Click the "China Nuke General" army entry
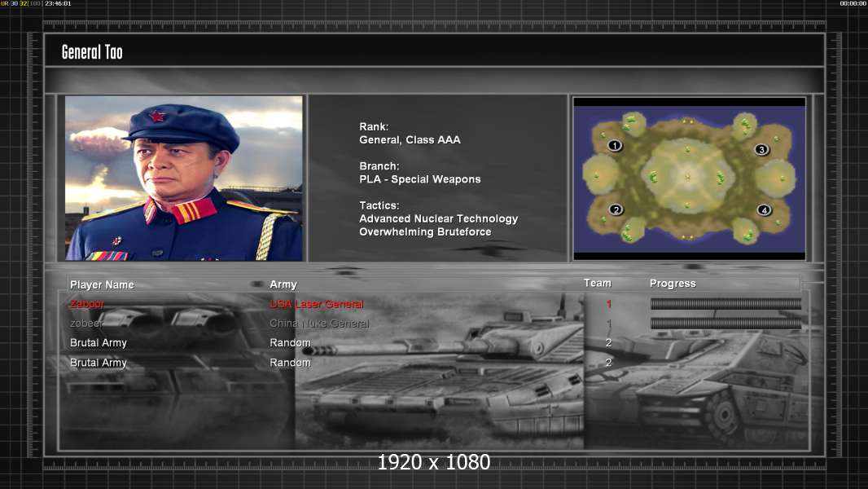This screenshot has width=868, height=489. (319, 324)
